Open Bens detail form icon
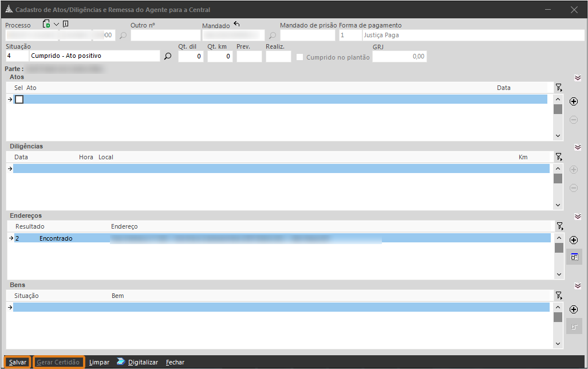The width and height of the screenshot is (588, 369). point(574,327)
